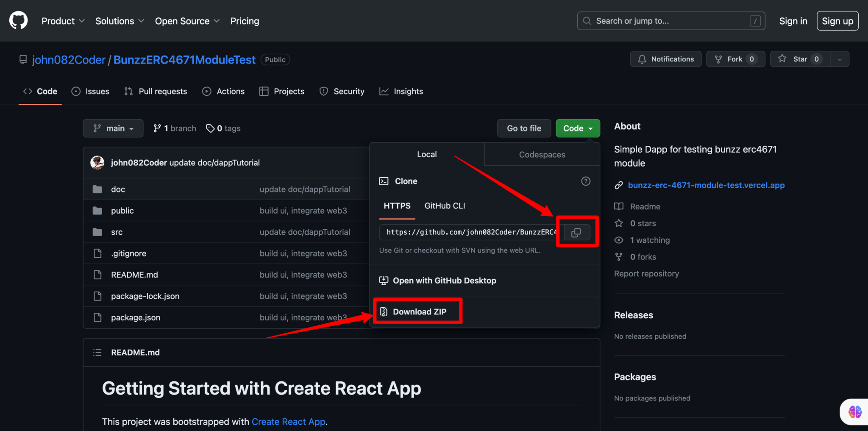Image resolution: width=868 pixels, height=431 pixels.
Task: Click the GitHub logo icon
Action: click(17, 20)
